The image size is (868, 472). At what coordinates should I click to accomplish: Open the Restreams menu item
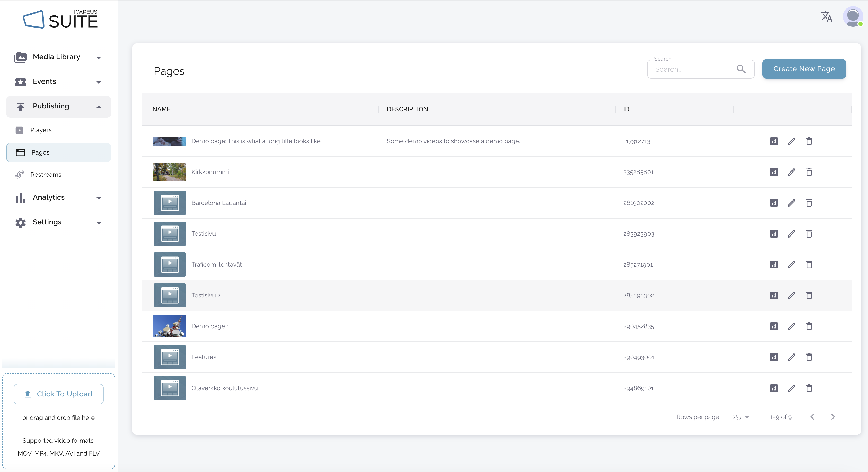[x=46, y=174]
